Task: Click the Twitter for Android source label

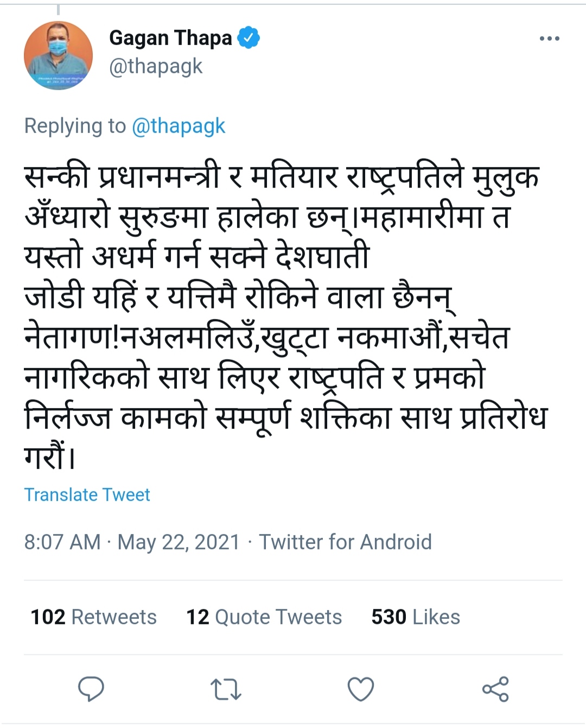Action: 345,542
